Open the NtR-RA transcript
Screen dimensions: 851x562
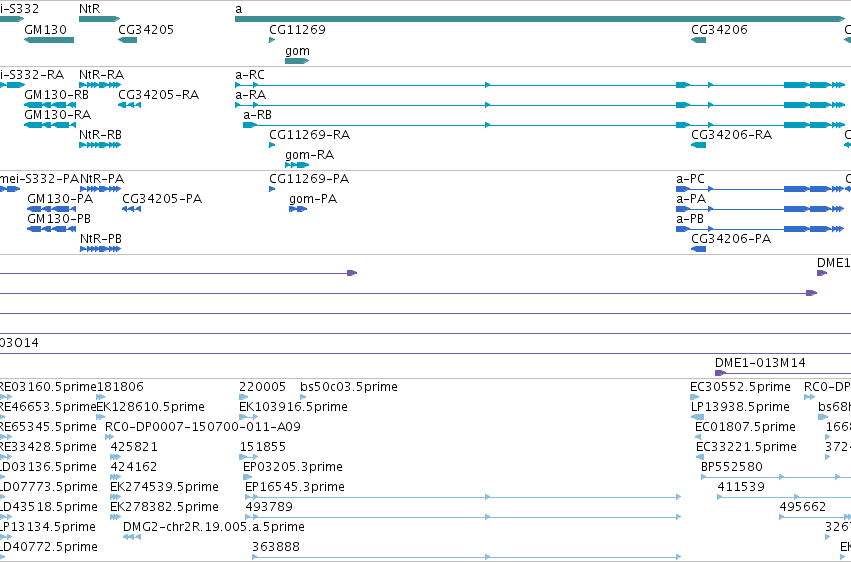(x=100, y=85)
